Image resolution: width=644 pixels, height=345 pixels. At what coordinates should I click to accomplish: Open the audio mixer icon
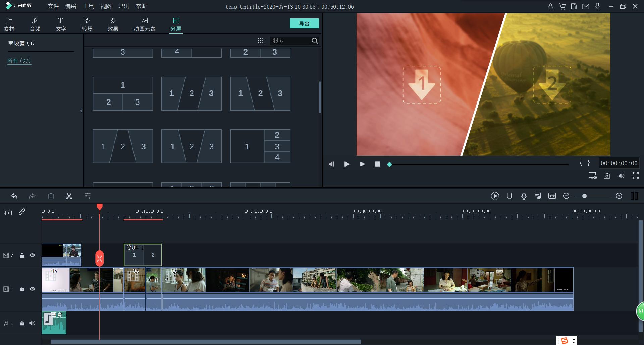click(x=538, y=196)
